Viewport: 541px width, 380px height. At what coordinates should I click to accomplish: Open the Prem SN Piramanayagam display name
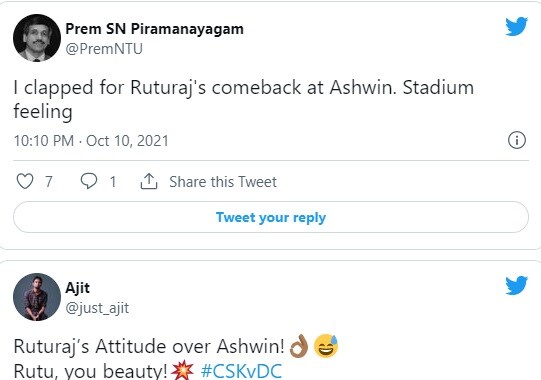point(155,29)
